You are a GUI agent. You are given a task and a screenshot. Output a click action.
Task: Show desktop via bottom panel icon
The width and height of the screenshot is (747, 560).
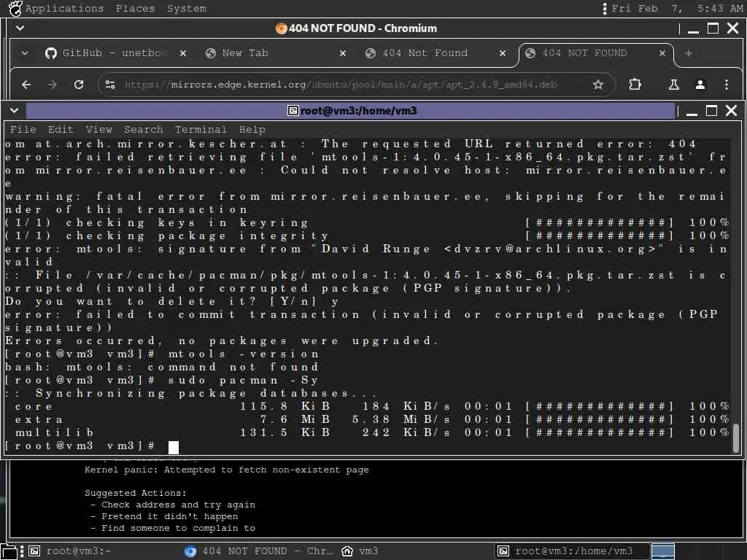pyautogui.click(x=9, y=551)
